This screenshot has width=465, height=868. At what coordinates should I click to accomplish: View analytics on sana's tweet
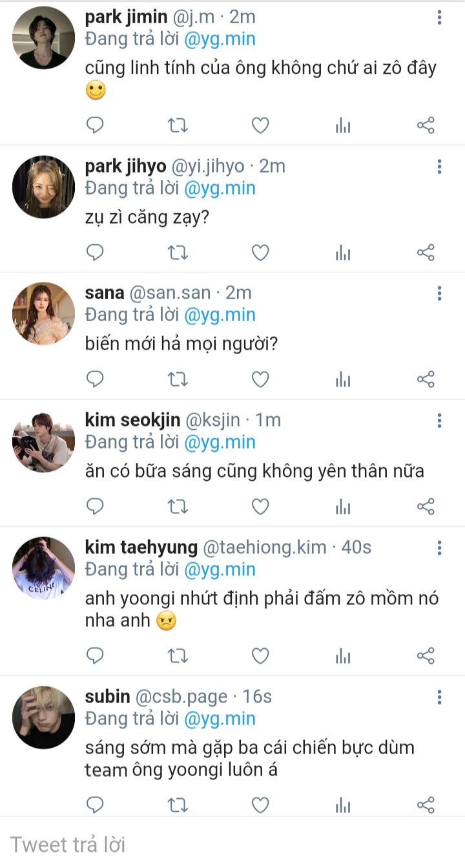(x=342, y=379)
